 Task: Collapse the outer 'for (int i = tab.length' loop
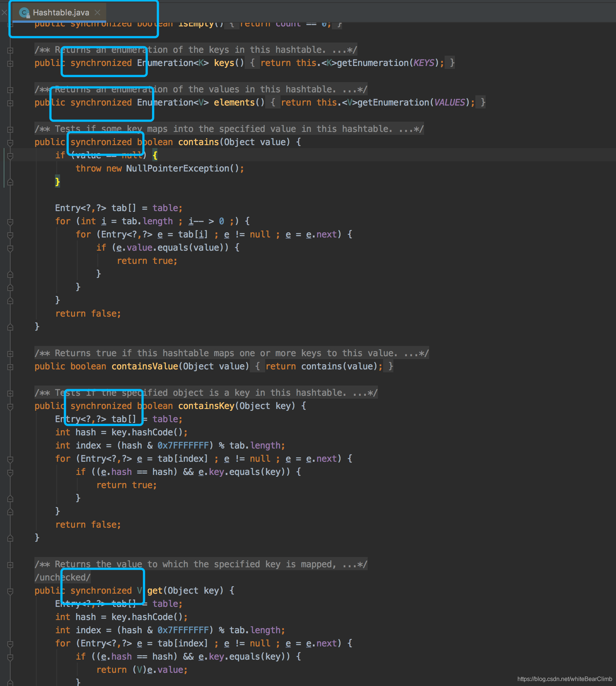10,222
